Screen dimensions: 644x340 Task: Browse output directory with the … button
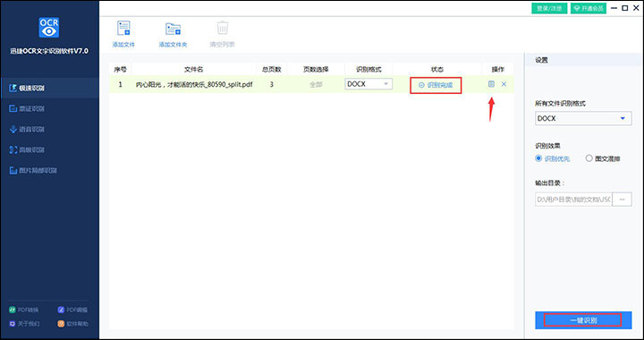point(622,200)
